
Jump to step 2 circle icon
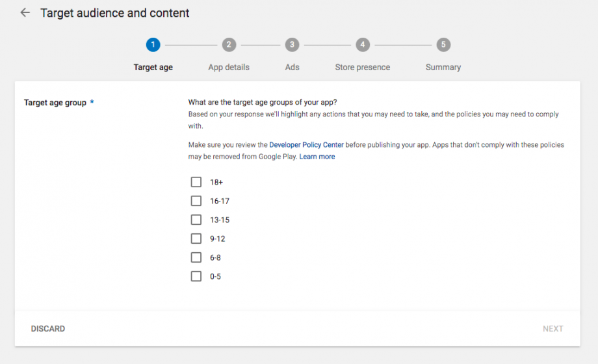[x=229, y=45]
